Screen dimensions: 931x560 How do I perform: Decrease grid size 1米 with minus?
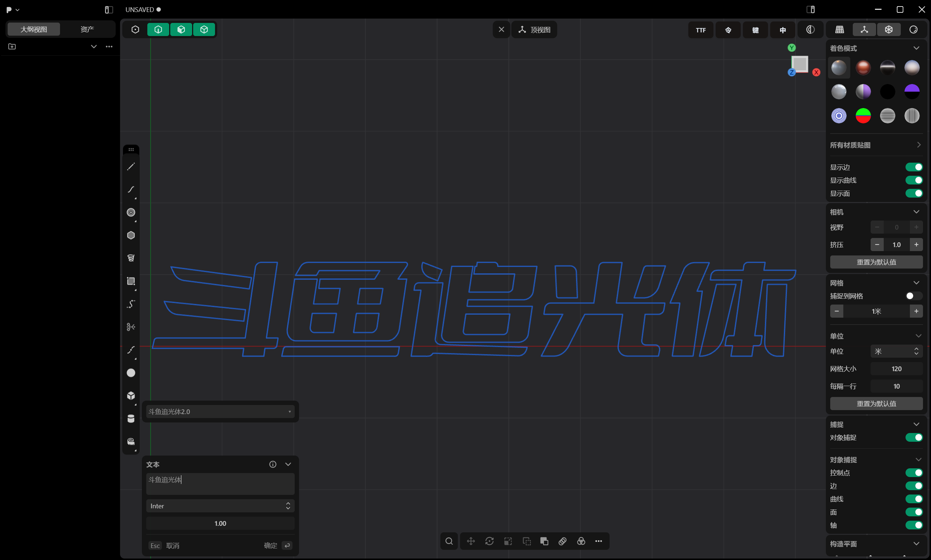tap(837, 311)
